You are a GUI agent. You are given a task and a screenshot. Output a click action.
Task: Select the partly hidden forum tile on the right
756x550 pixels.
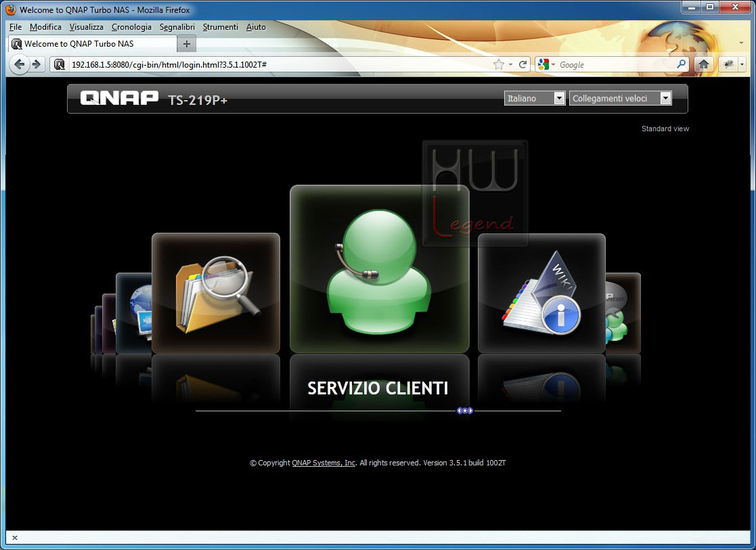coord(623,313)
